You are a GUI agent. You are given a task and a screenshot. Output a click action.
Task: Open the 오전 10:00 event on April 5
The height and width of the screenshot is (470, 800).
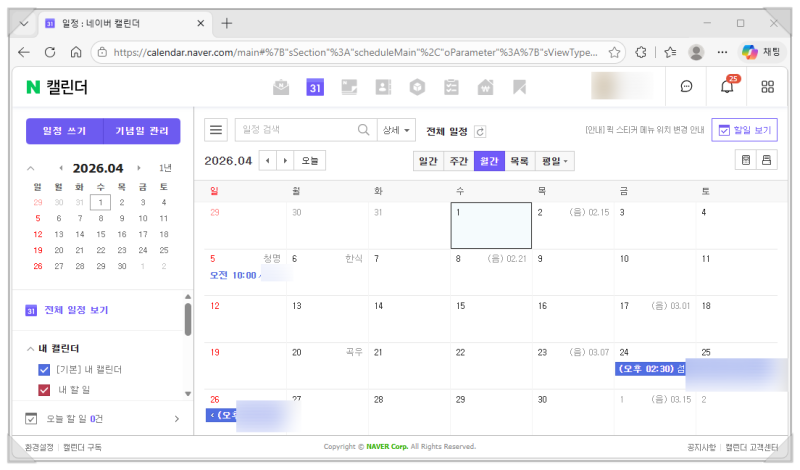[235, 276]
